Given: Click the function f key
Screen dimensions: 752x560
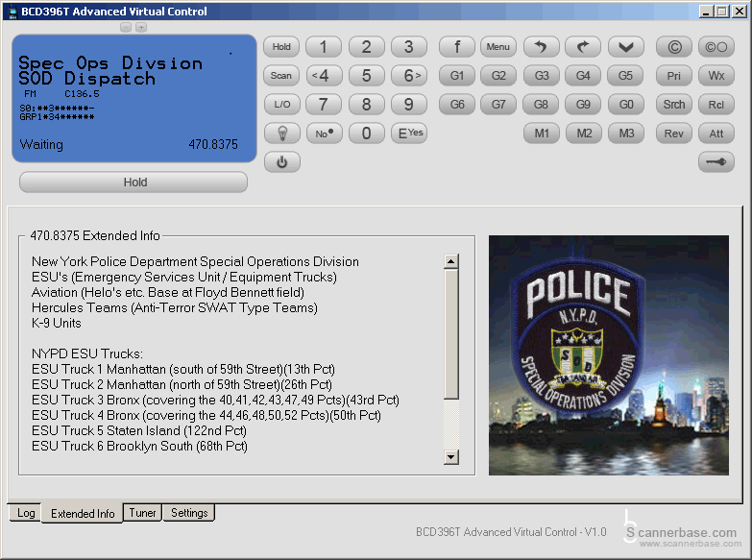Looking at the screenshot, I should point(456,46).
